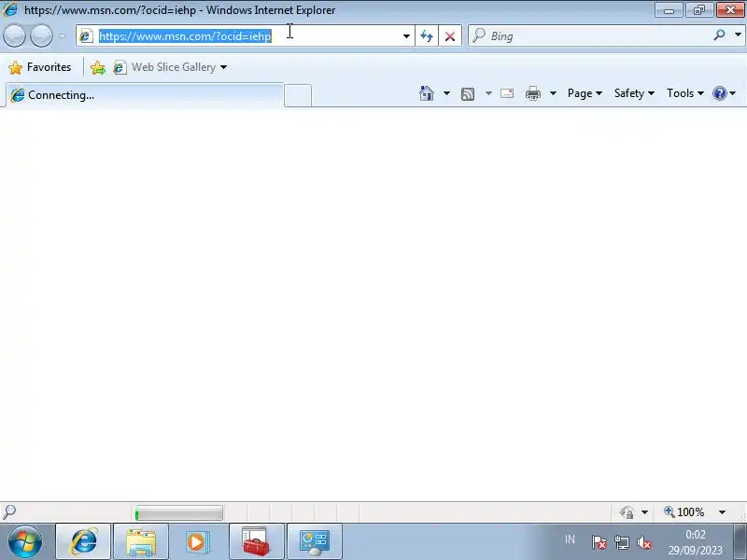Open the Favorites button

40,67
